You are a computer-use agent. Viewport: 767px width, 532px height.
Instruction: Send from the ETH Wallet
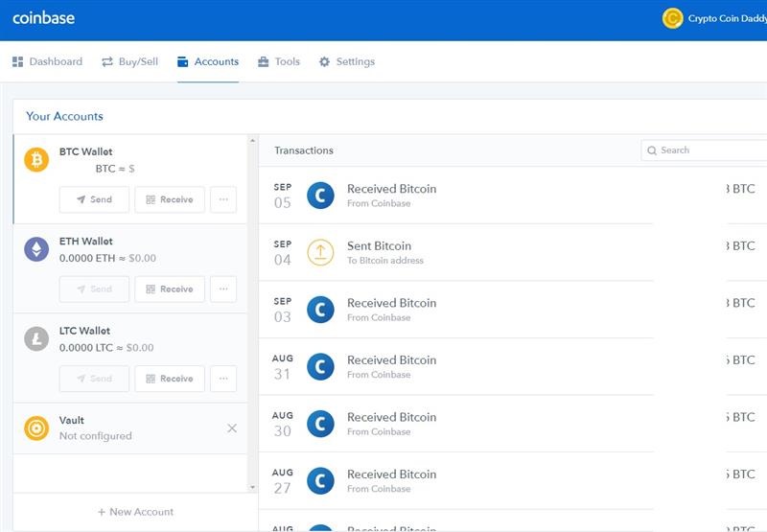(x=94, y=289)
